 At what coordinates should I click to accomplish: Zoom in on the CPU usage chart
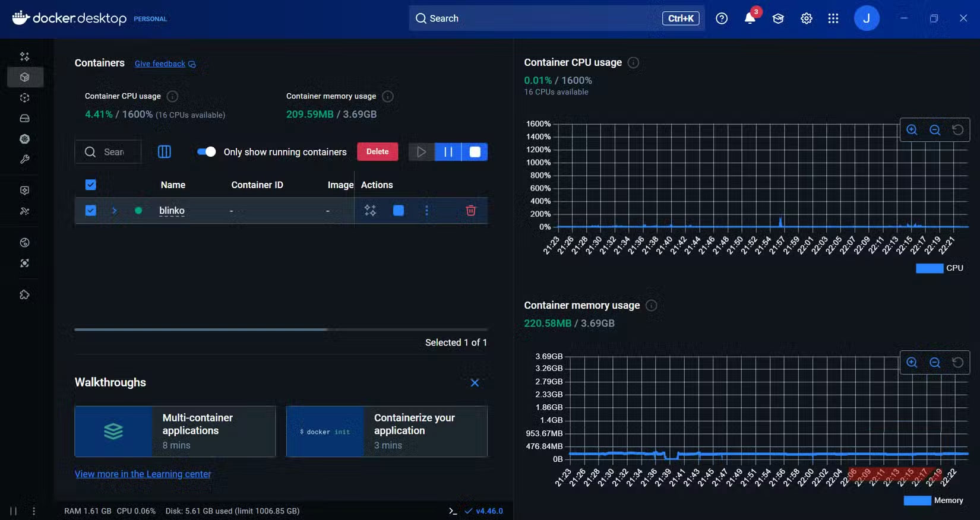point(912,130)
